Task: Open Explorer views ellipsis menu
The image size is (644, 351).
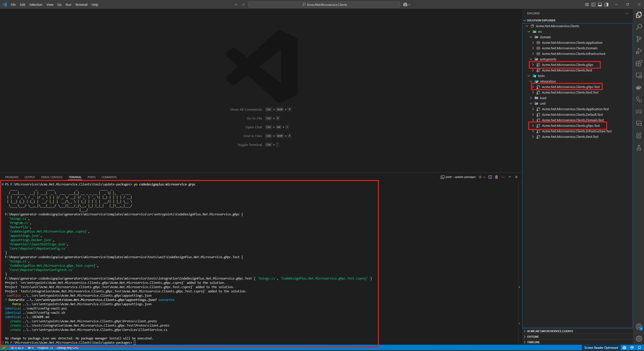Action: [627, 13]
